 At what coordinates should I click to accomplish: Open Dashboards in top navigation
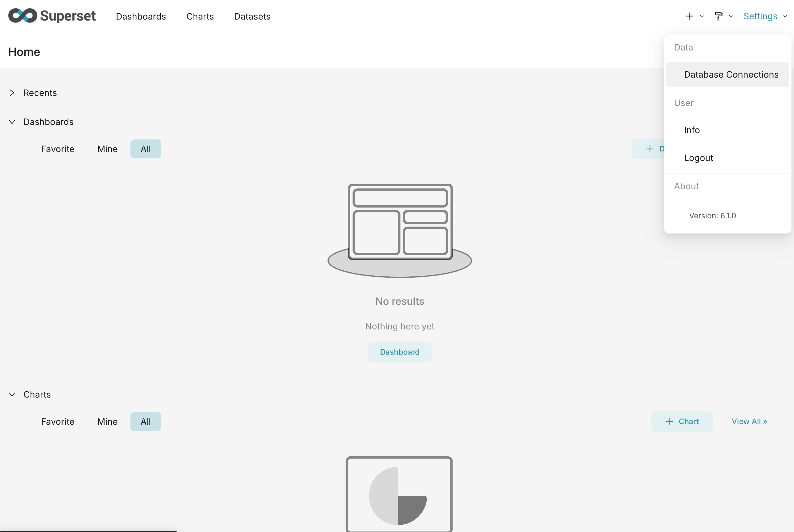click(x=141, y=16)
